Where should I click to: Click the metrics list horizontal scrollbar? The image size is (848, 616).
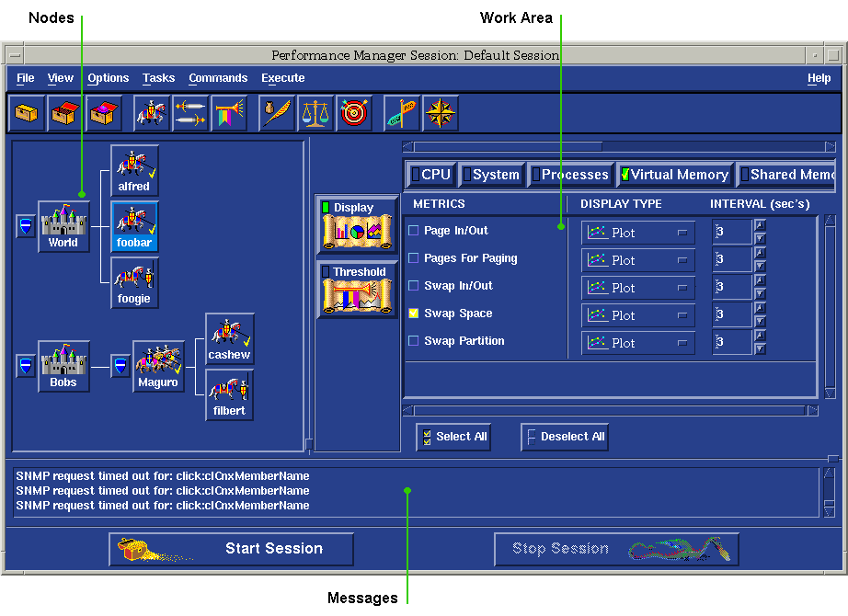point(607,410)
